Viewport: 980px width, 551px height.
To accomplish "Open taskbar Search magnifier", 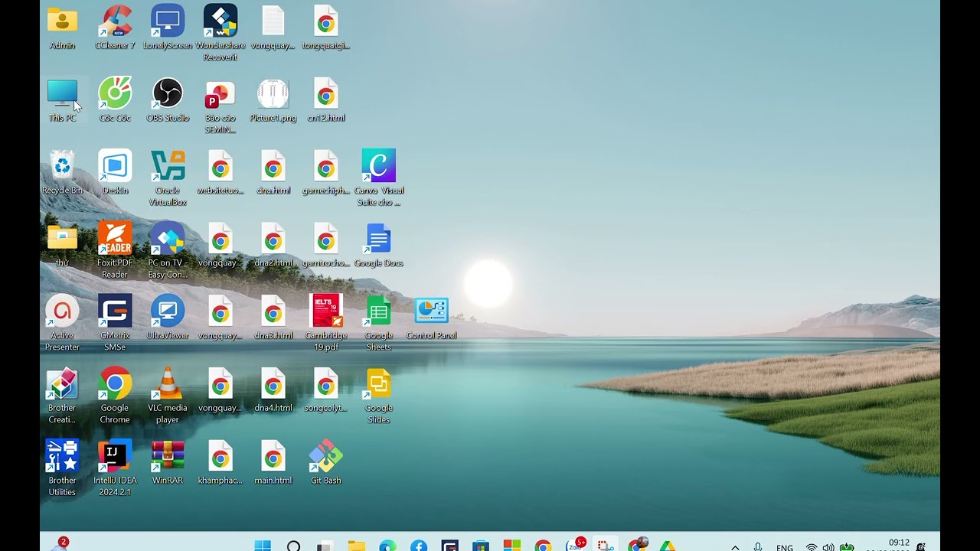I will point(294,546).
